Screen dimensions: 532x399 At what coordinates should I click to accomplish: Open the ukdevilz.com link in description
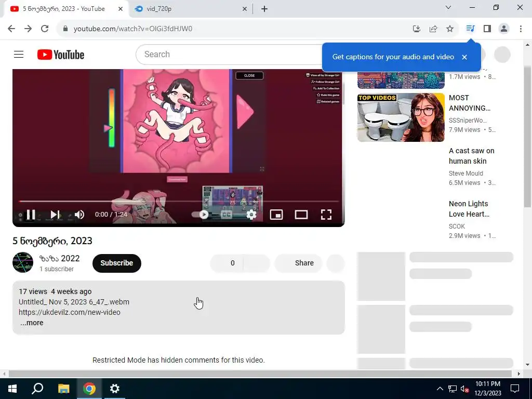point(70,312)
